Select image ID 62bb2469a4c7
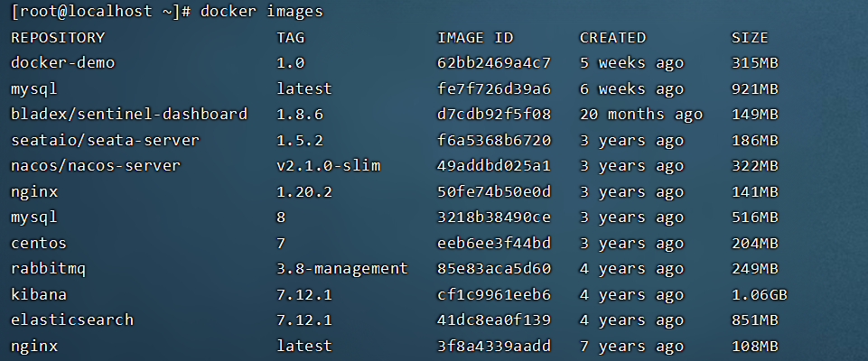868x361 pixels. (494, 63)
